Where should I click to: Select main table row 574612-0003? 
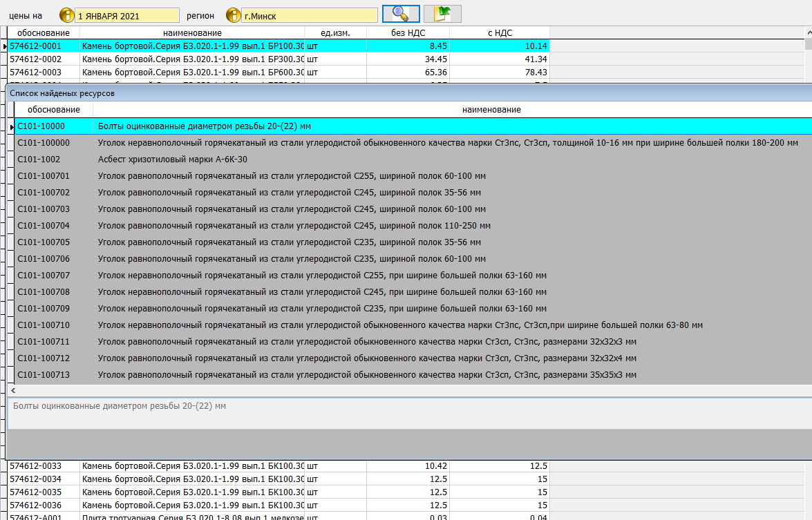point(278,73)
